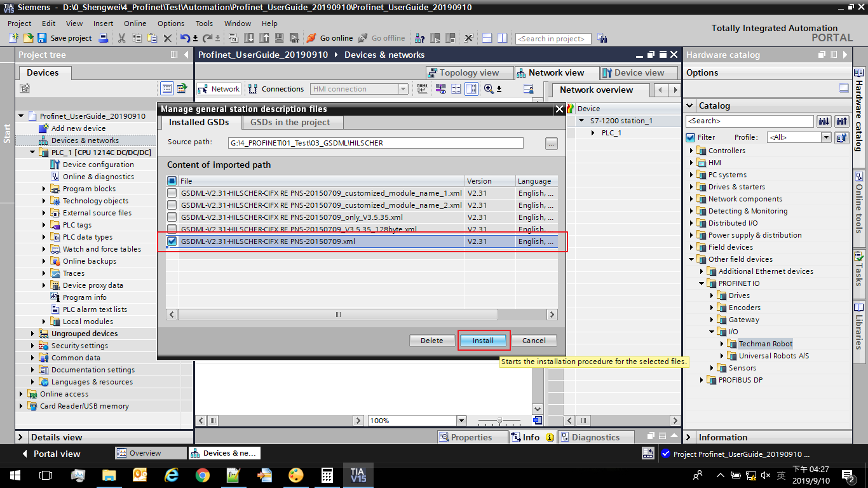Screen dimensions: 868x488
Task: Expand the Techman Robot catalog node
Action: pos(722,344)
